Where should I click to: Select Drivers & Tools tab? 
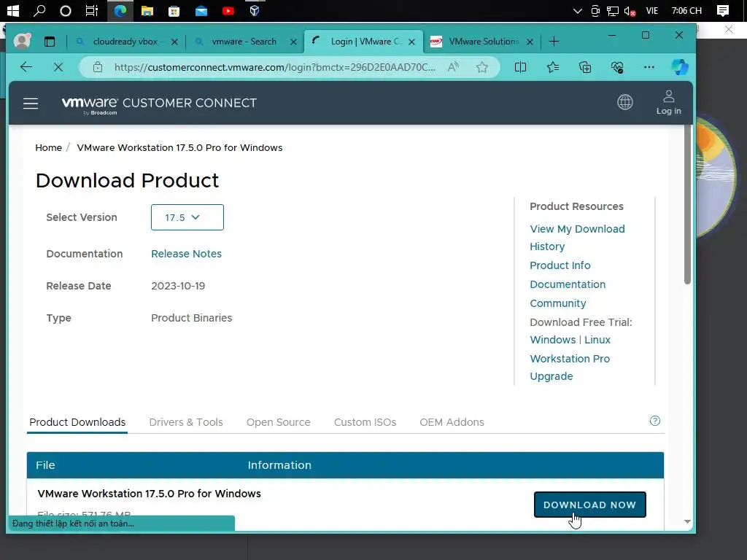tap(186, 422)
